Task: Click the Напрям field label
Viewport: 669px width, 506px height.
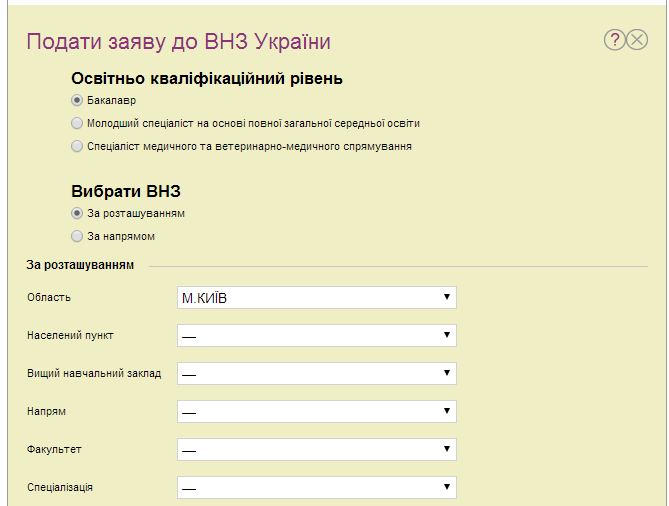Action: click(46, 411)
